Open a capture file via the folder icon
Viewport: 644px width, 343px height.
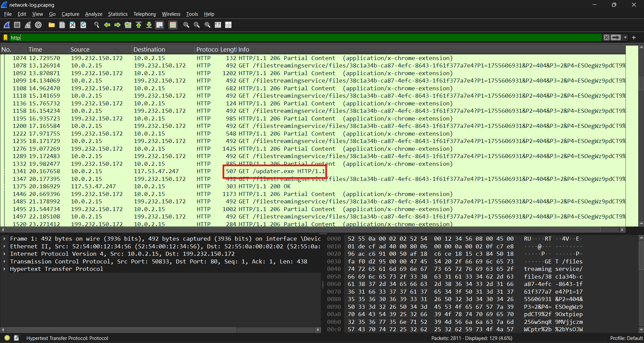[51, 25]
